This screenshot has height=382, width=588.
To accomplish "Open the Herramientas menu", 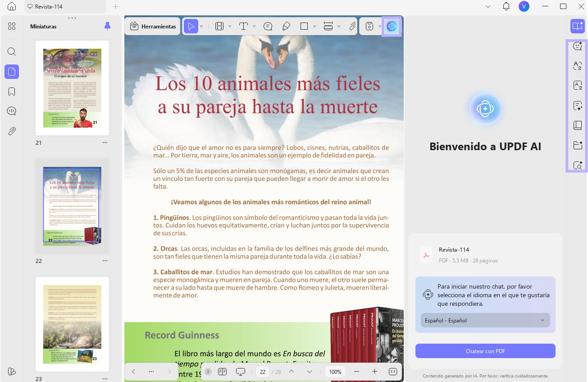I will click(x=153, y=26).
